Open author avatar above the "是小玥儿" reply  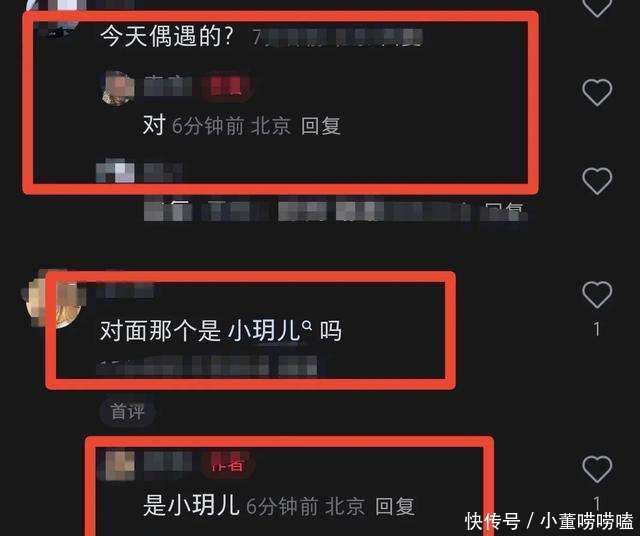120,465
